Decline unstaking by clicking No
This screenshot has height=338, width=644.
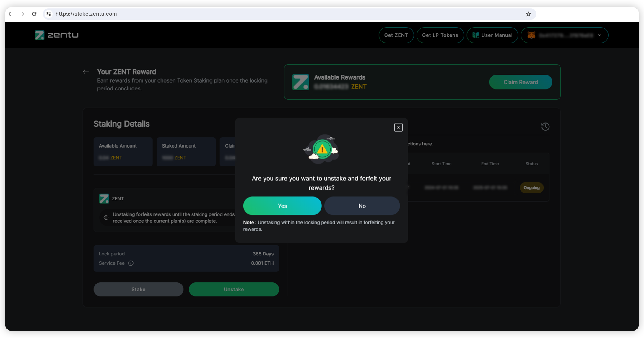coord(362,206)
